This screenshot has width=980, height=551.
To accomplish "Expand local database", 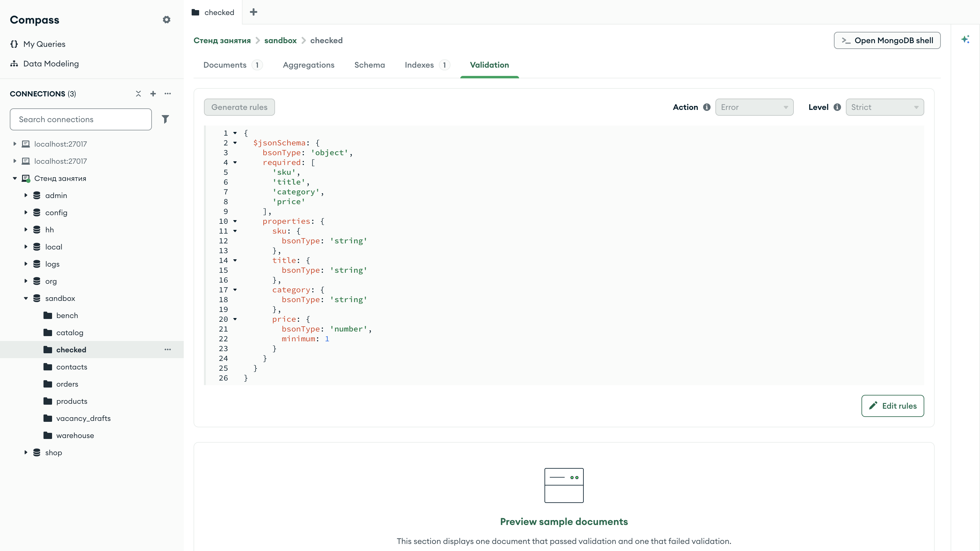I will (26, 247).
